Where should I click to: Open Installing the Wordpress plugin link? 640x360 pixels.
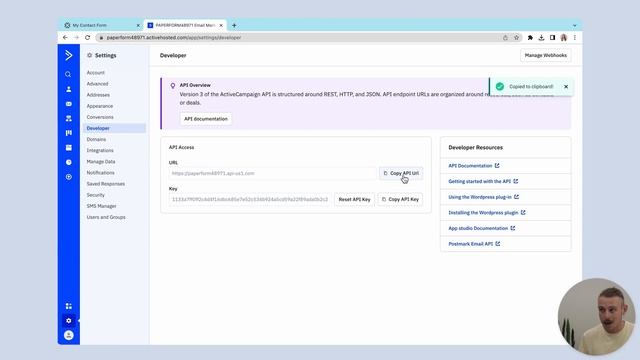coord(487,213)
